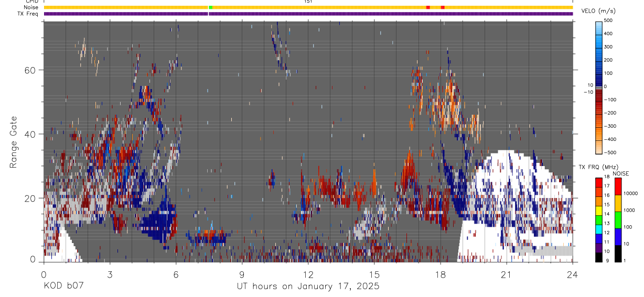Click 'UT hours on January 17, 2025' label

click(x=307, y=287)
